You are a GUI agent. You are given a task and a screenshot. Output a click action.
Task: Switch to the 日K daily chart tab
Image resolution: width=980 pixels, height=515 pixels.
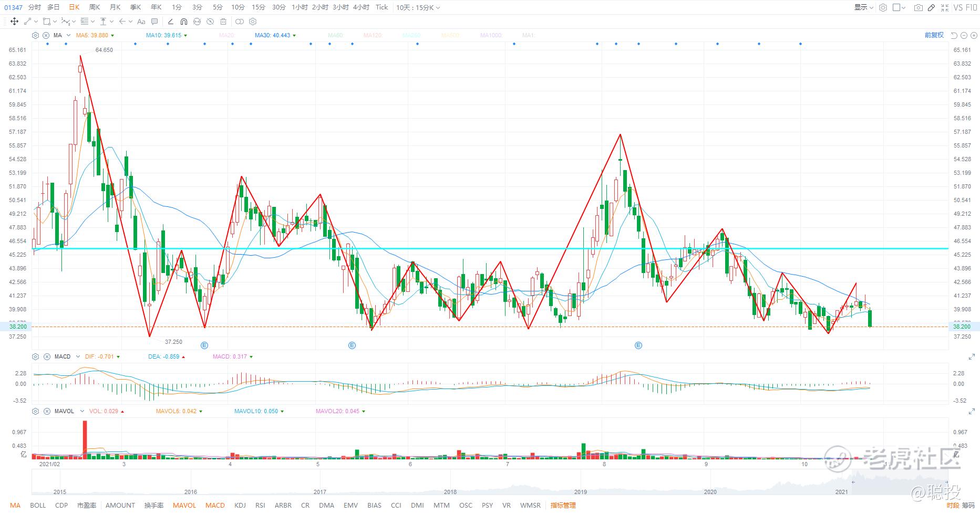[x=74, y=7]
